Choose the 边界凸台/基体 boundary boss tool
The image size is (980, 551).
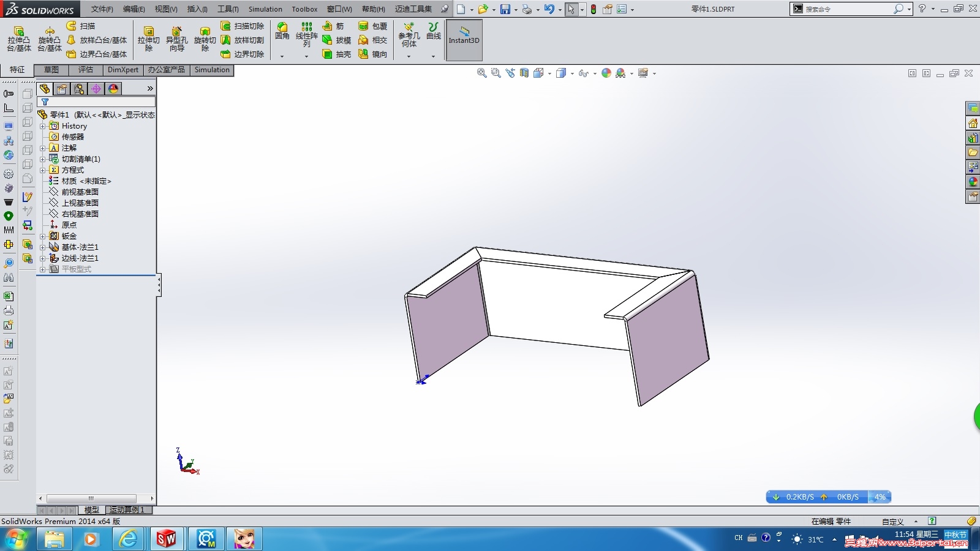97,54
